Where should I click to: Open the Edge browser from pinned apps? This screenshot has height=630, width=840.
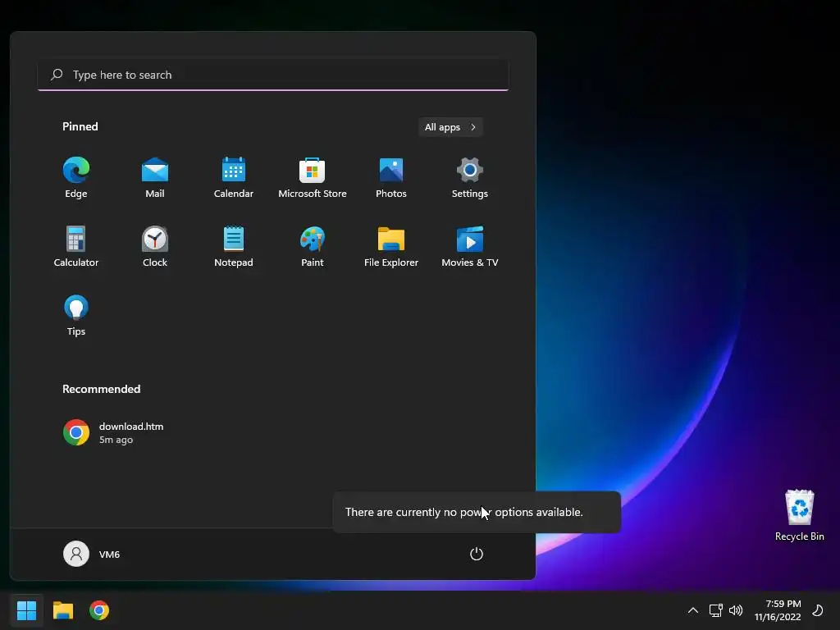click(x=76, y=178)
